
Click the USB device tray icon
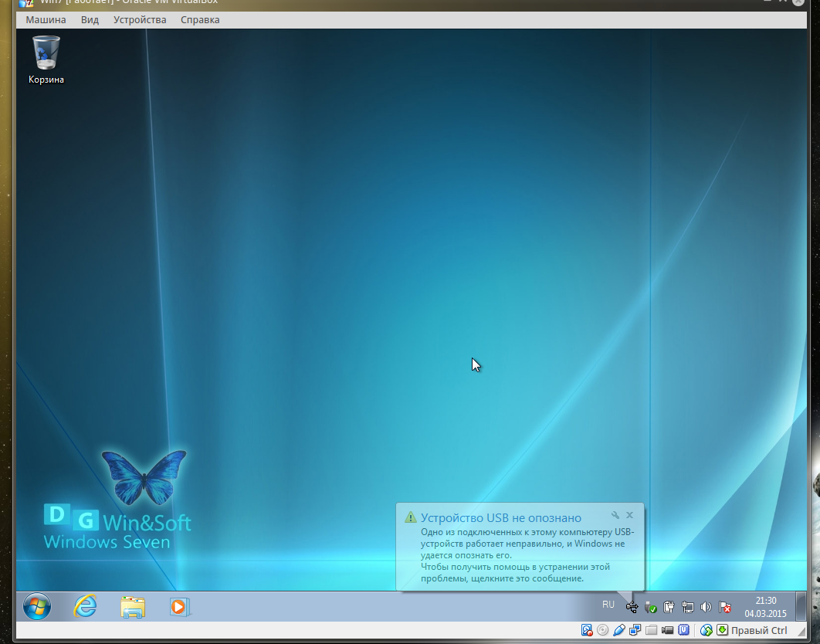pos(632,607)
